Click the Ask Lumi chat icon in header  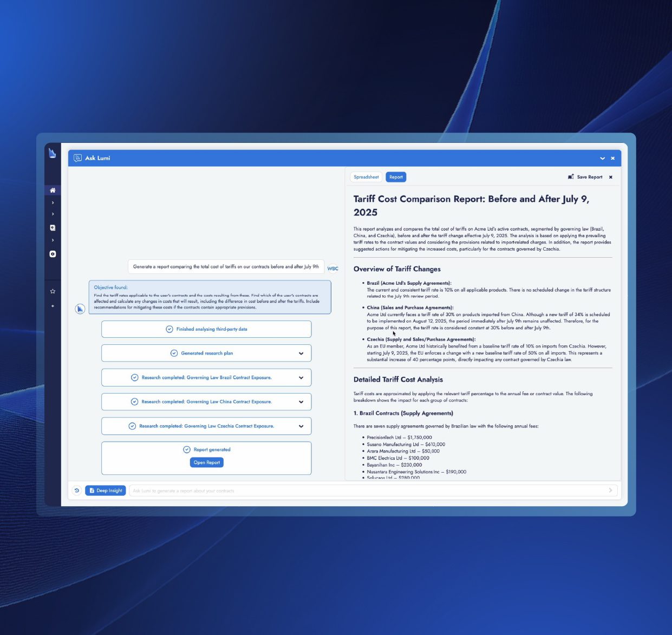click(77, 158)
